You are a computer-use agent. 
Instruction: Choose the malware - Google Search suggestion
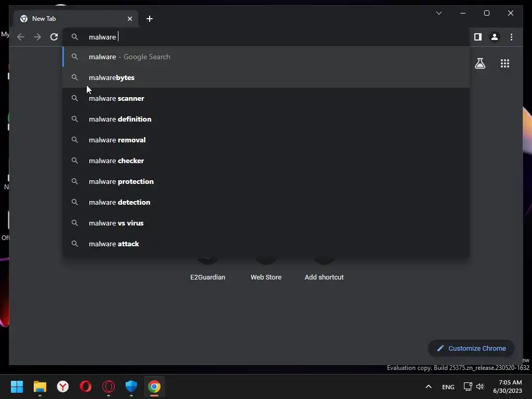tap(267, 57)
